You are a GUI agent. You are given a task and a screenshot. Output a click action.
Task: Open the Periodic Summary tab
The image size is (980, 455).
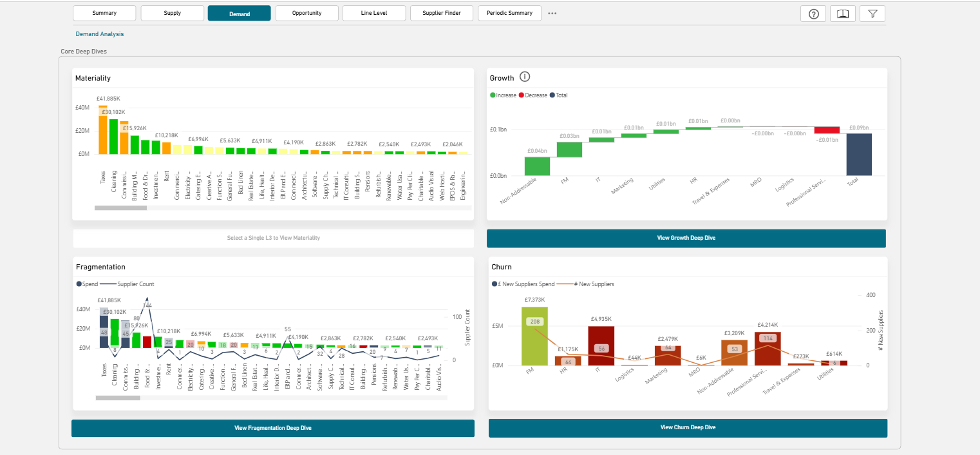(509, 13)
